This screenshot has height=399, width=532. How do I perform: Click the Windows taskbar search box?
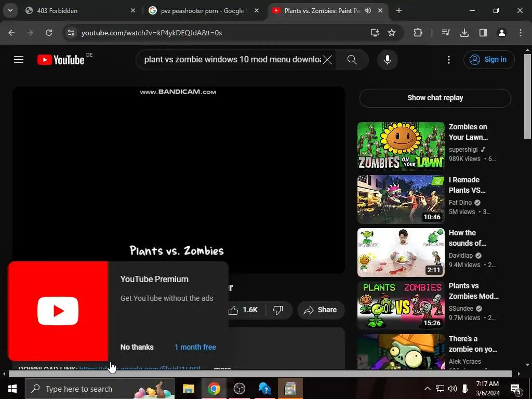(x=100, y=389)
